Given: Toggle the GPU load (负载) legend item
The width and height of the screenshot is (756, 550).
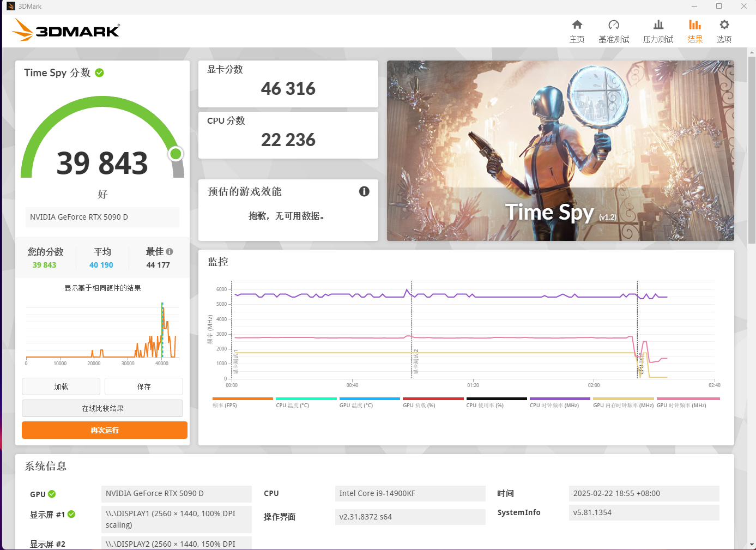Looking at the screenshot, I should [433, 403].
